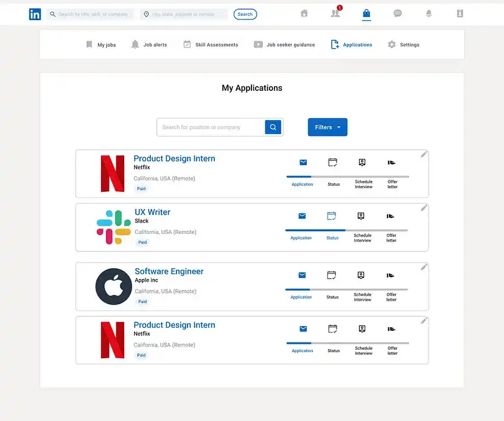Open the profile icon in top bar
The width and height of the screenshot is (504, 421).
[x=460, y=13]
